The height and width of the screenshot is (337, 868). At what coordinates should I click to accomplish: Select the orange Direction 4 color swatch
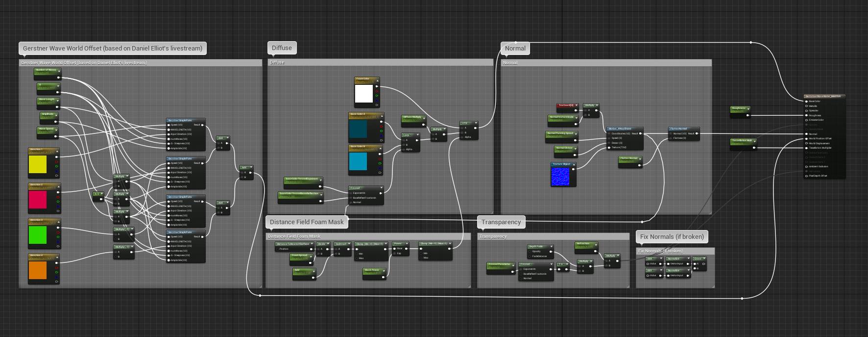[x=38, y=270]
